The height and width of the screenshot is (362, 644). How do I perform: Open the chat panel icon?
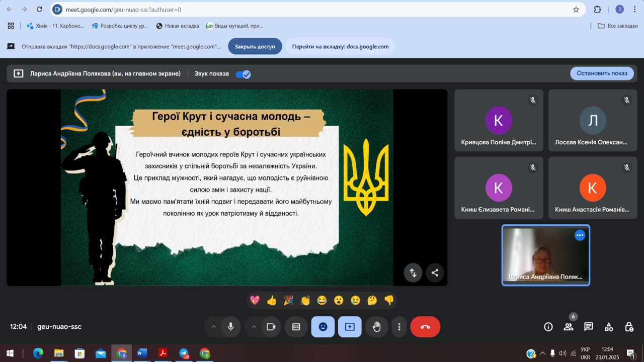click(589, 327)
